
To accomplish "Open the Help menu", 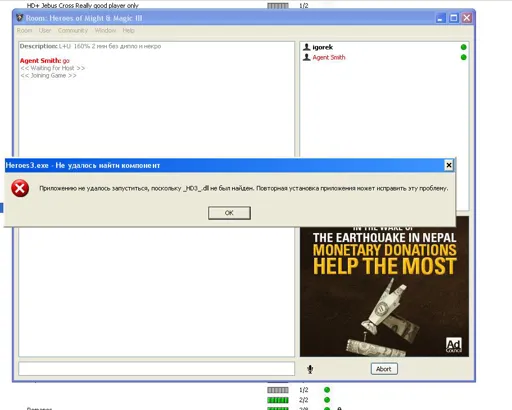I will (x=128, y=30).
